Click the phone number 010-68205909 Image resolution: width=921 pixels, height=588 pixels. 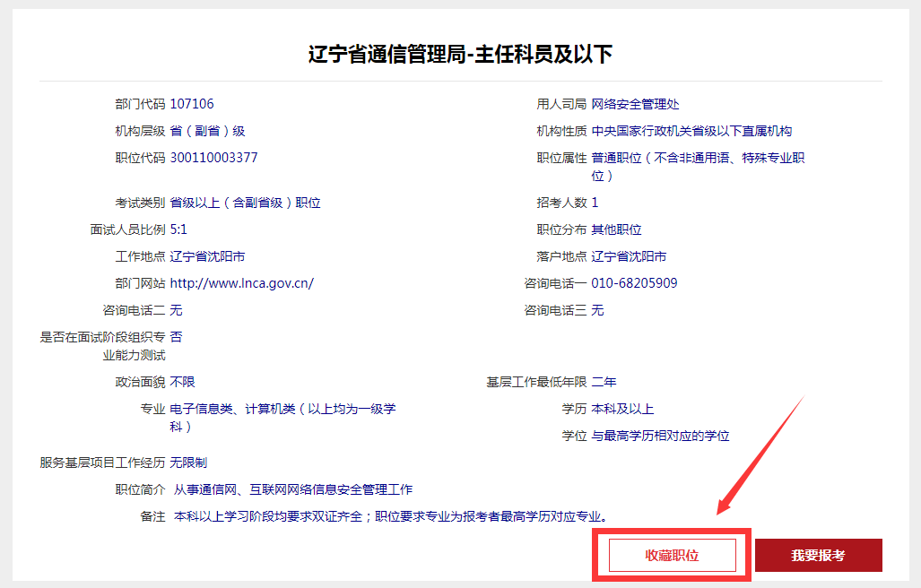(634, 283)
